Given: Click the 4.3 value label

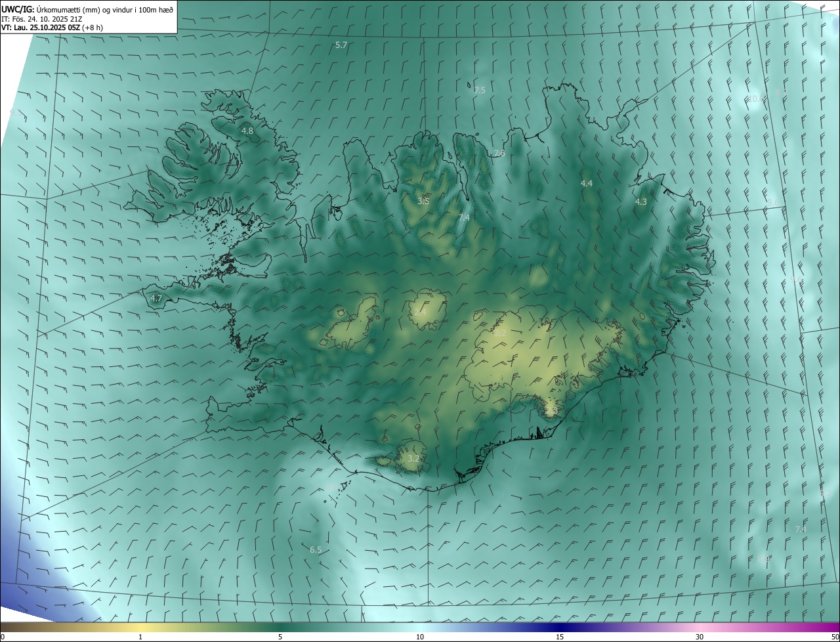Looking at the screenshot, I should point(641,202).
